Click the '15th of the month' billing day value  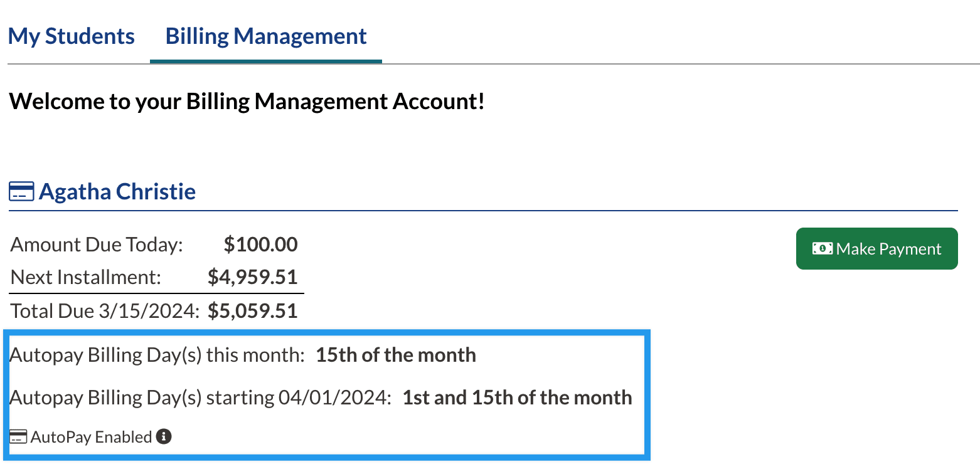pos(395,355)
